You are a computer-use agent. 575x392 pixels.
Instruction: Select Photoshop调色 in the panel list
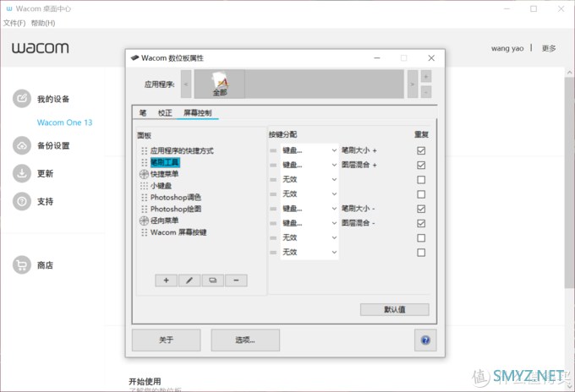coord(176,198)
